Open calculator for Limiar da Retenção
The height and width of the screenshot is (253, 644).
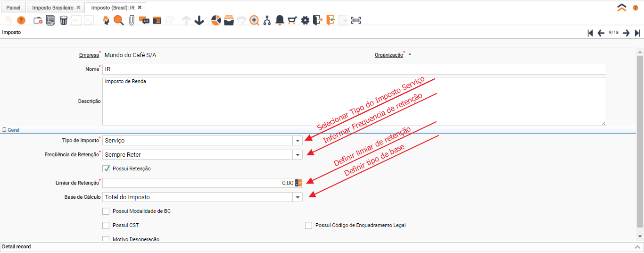click(298, 183)
